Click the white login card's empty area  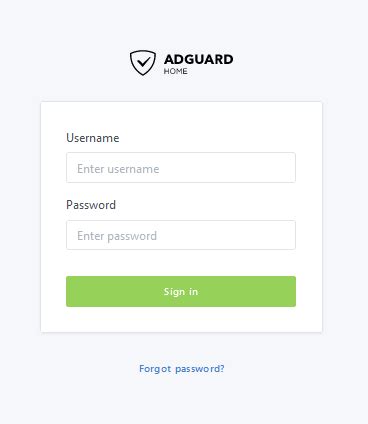(x=181, y=319)
